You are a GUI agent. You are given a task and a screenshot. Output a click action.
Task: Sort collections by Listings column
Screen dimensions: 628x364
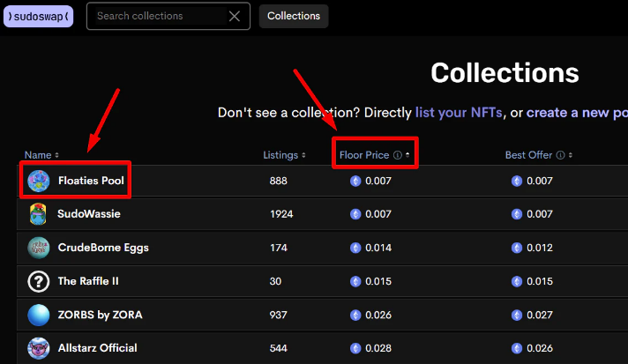(x=284, y=155)
